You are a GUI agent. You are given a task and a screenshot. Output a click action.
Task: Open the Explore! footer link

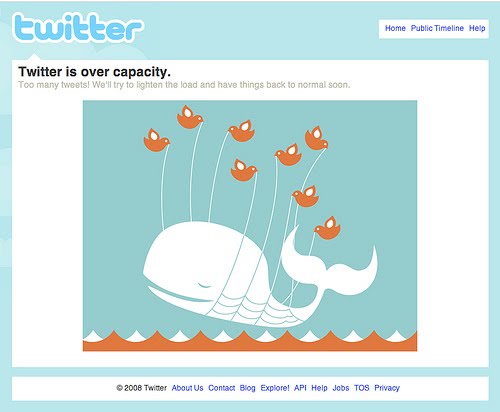tap(275, 388)
